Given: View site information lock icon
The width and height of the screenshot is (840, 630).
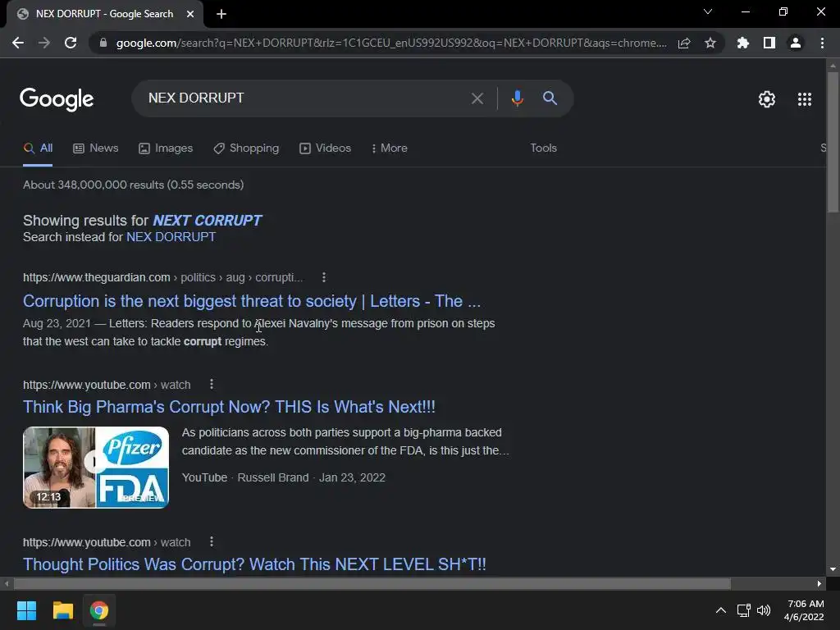Looking at the screenshot, I should click(x=103, y=43).
